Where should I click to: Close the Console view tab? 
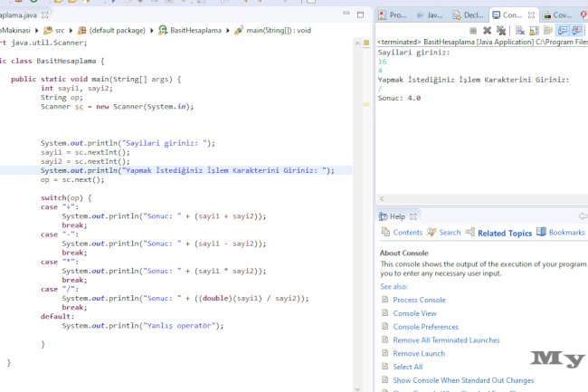click(532, 15)
